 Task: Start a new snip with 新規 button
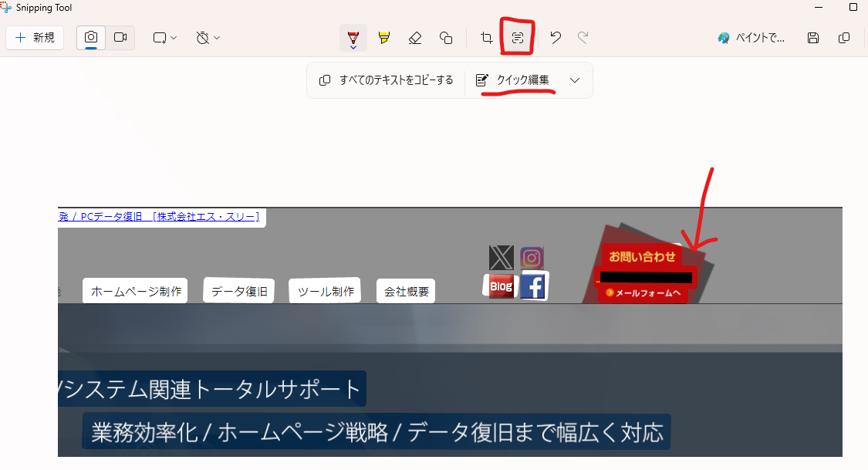pos(35,38)
